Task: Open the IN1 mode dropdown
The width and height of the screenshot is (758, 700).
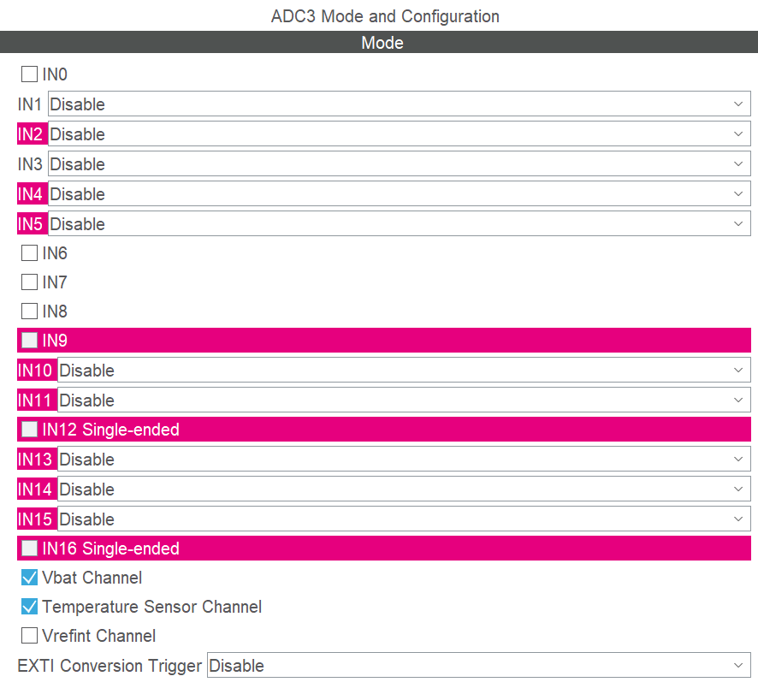Action: coord(399,104)
